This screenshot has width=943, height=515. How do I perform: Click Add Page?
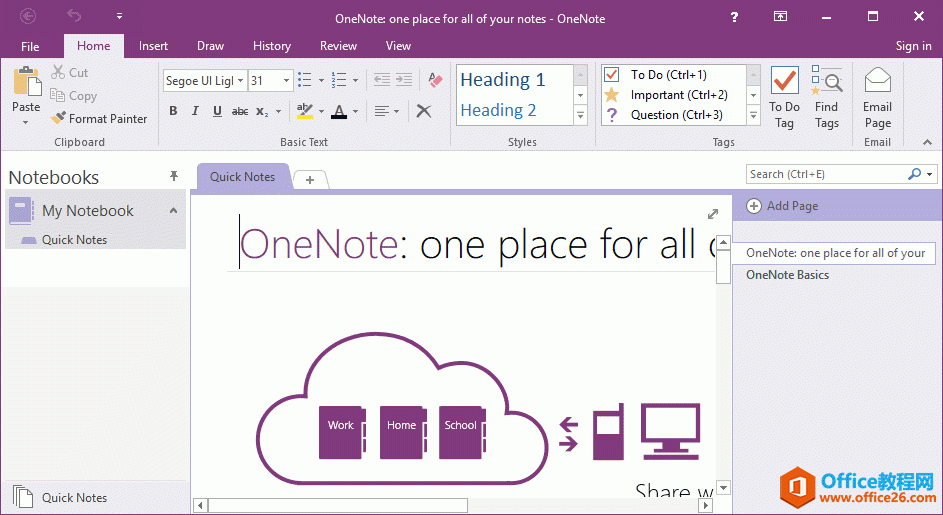tap(782, 206)
